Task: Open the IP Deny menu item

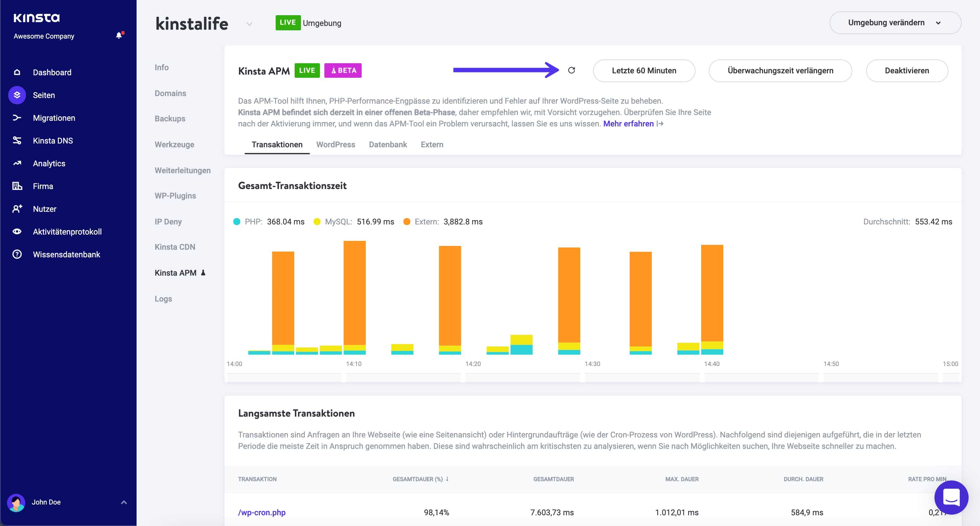Action: tap(168, 222)
